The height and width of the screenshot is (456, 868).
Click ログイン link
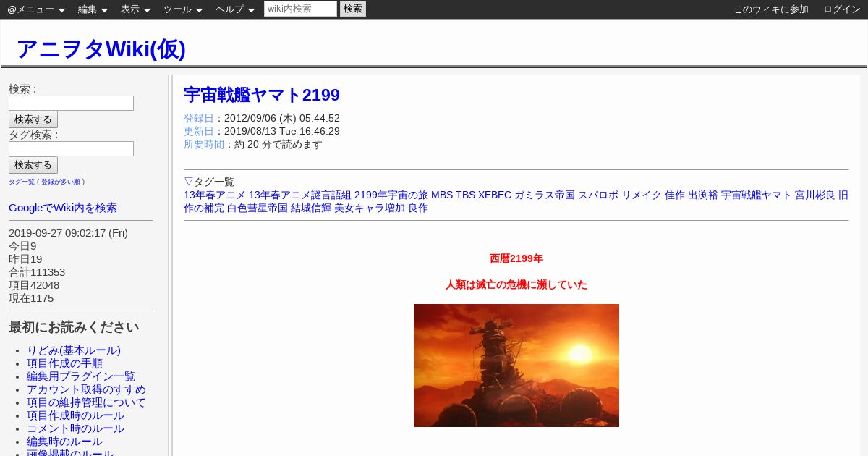842,9
